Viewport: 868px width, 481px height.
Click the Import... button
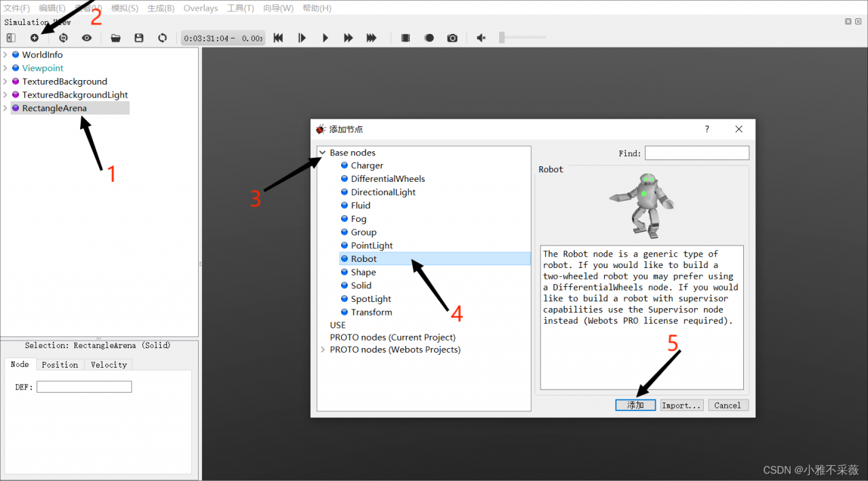tap(682, 405)
